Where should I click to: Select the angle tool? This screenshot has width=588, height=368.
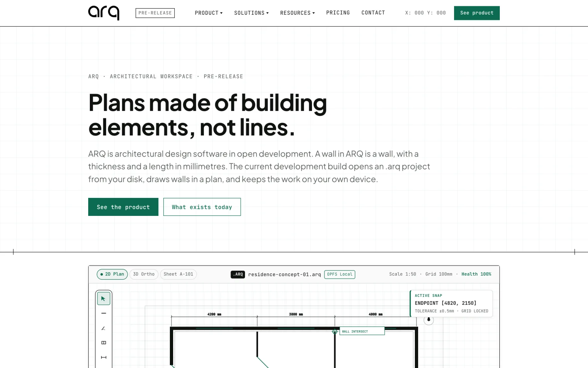104,328
